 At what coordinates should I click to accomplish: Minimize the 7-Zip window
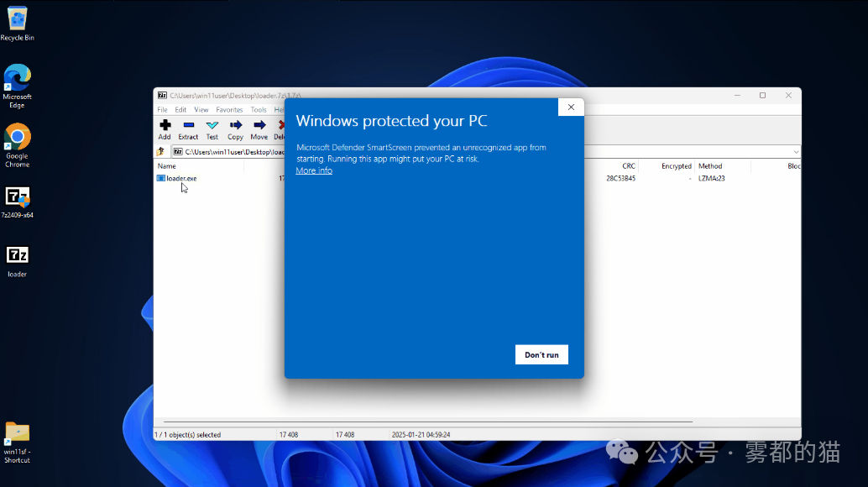click(737, 95)
